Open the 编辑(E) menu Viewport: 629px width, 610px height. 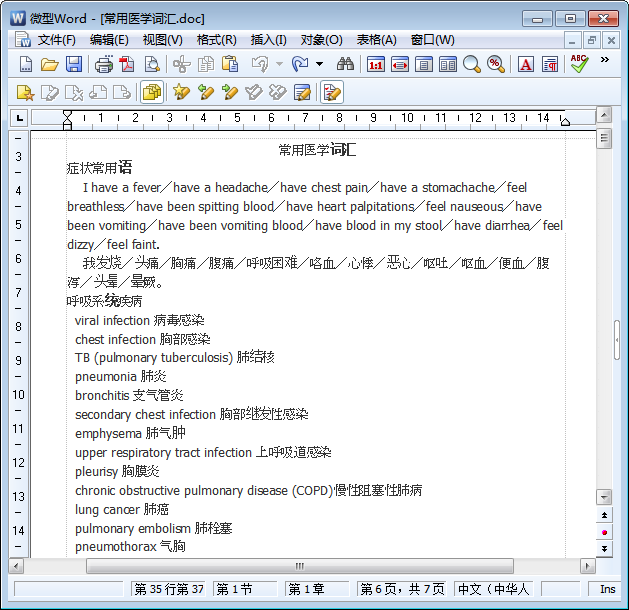point(109,40)
